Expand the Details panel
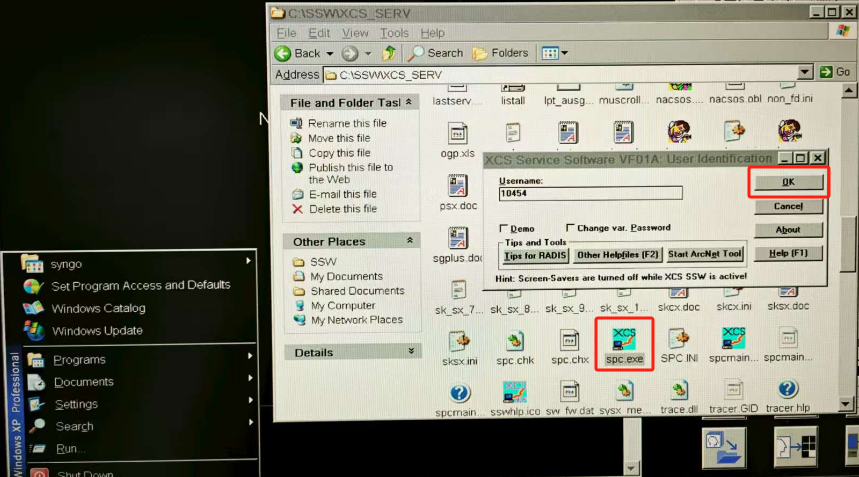This screenshot has width=859, height=477. (410, 352)
